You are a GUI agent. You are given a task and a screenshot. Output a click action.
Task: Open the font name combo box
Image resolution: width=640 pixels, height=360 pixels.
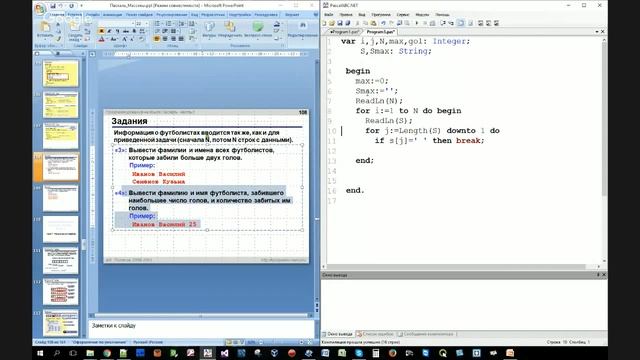(x=116, y=24)
